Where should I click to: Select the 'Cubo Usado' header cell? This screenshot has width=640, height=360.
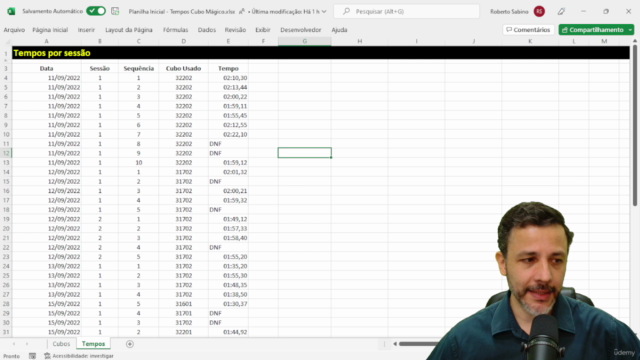tap(184, 69)
